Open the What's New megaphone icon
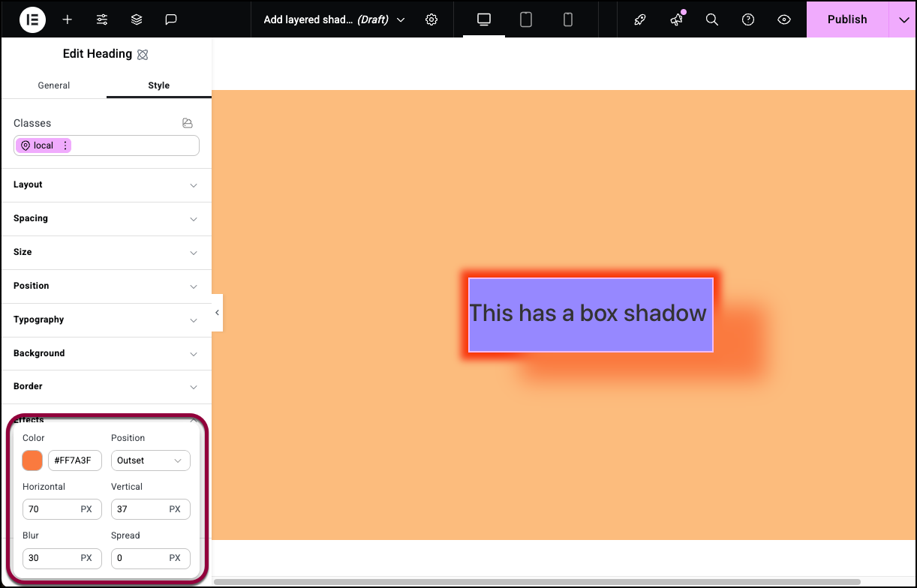This screenshot has width=917, height=588. tap(676, 19)
